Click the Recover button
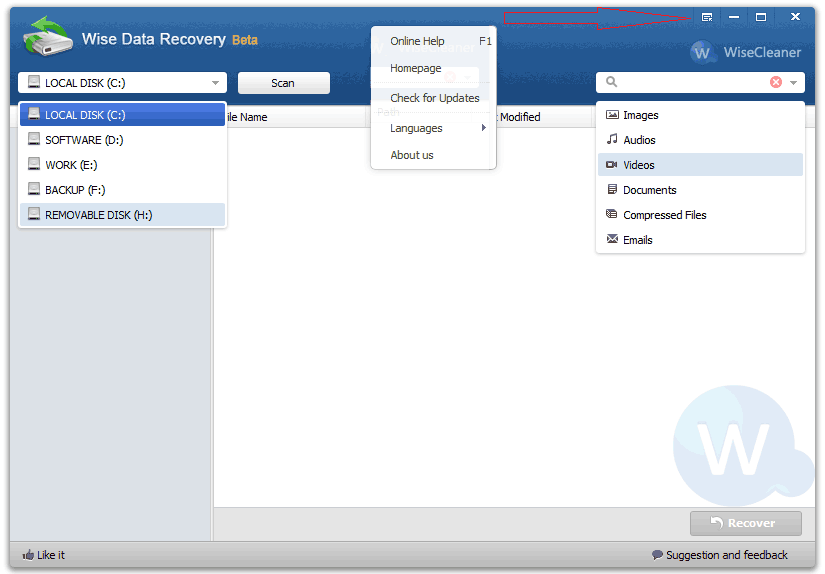This screenshot has height=574, width=825. pos(746,523)
